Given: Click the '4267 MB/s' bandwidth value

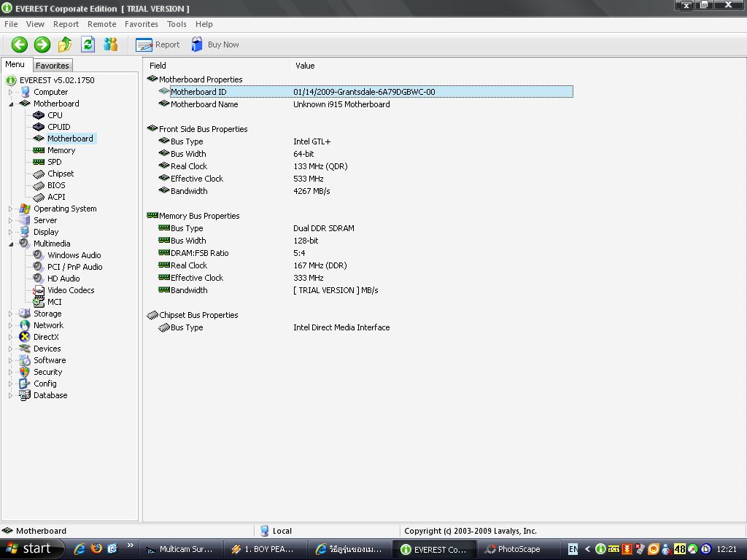Looking at the screenshot, I should (x=311, y=191).
